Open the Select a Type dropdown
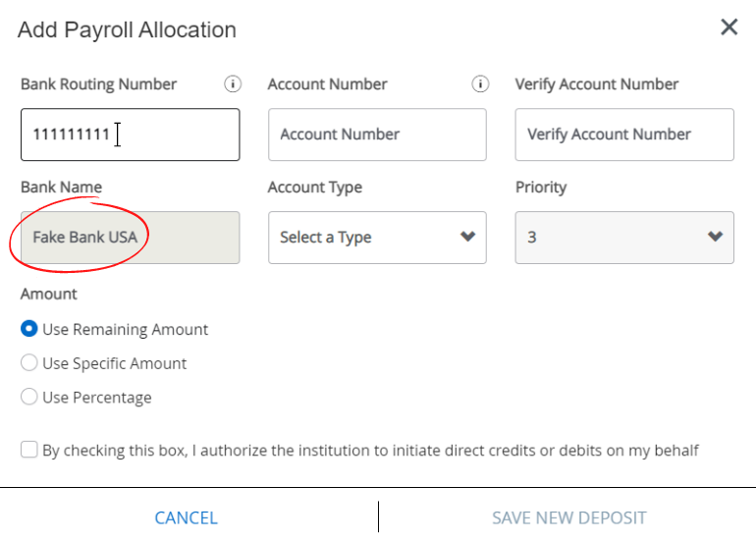The height and width of the screenshot is (540, 756). coord(377,238)
